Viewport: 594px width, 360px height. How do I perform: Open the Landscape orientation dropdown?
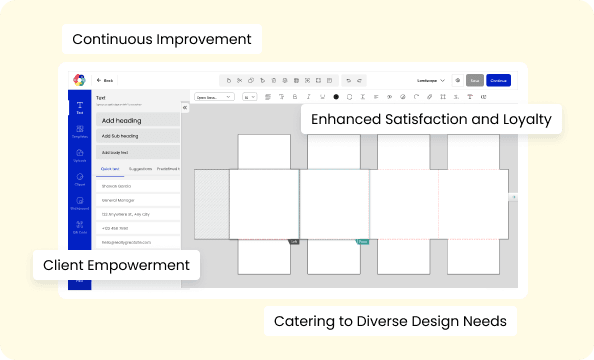click(431, 80)
